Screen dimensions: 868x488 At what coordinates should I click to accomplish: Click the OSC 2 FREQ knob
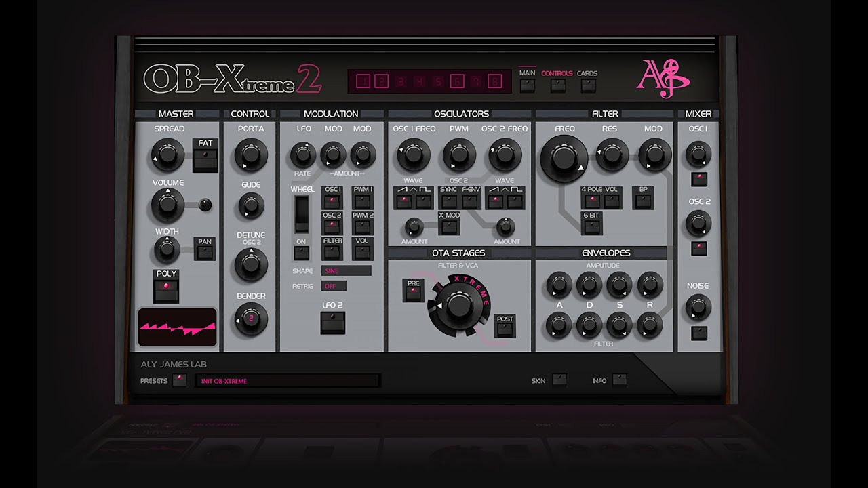click(x=505, y=155)
